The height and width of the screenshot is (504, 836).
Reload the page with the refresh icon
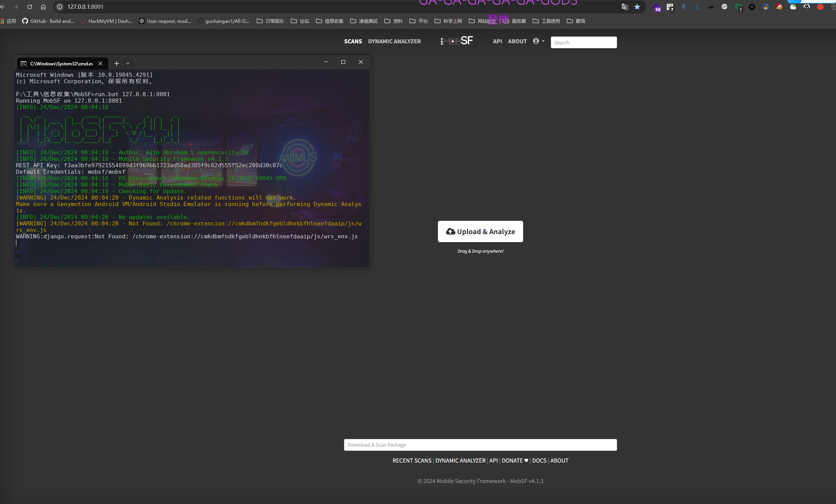(30, 7)
